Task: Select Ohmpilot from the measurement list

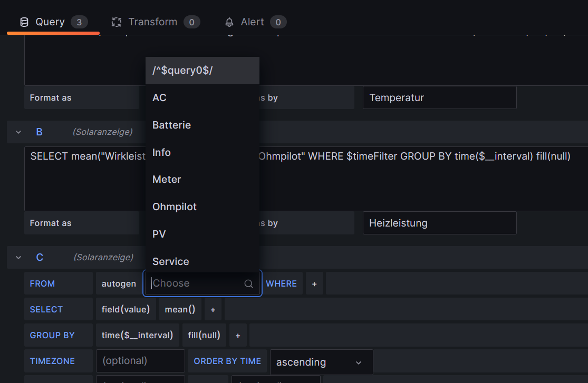Action: tap(175, 207)
